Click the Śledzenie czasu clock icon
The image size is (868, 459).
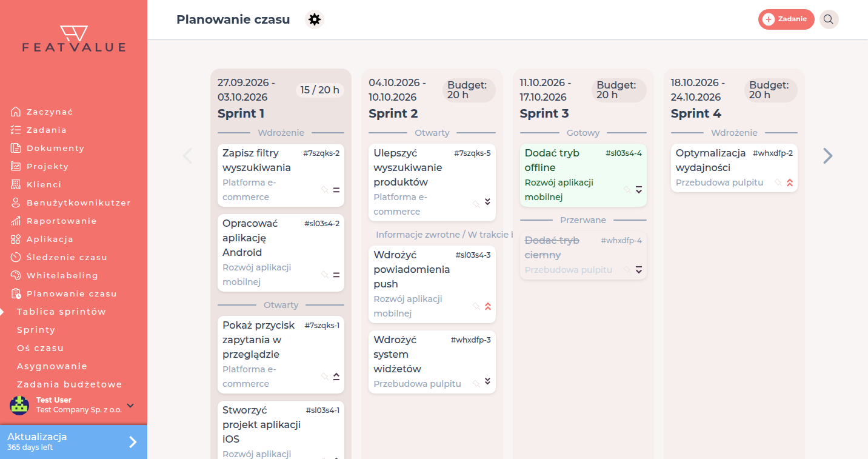(x=16, y=257)
